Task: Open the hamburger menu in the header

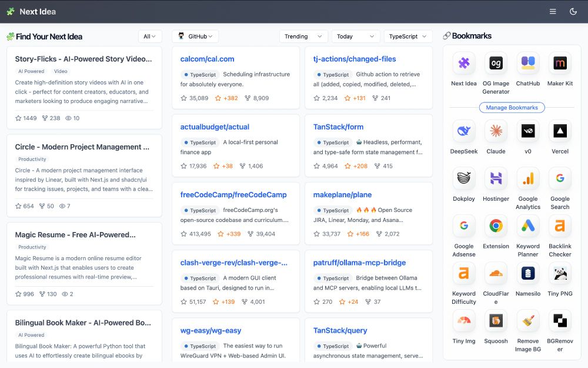Action: [x=553, y=11]
